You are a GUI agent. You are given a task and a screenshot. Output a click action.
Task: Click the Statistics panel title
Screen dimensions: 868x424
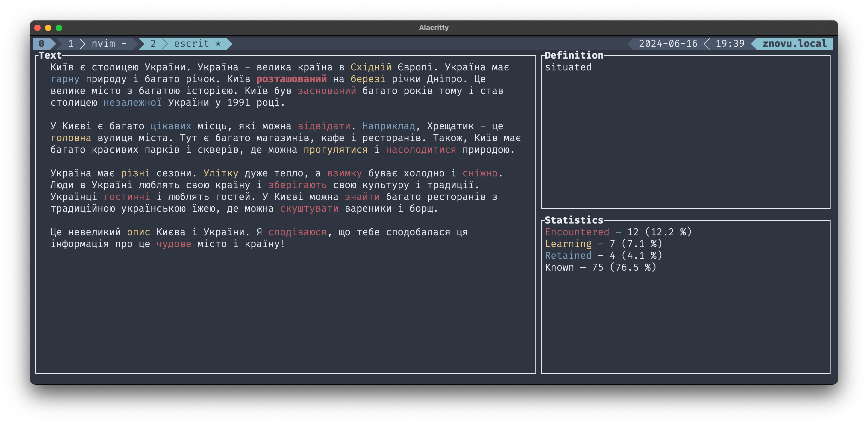(x=574, y=220)
